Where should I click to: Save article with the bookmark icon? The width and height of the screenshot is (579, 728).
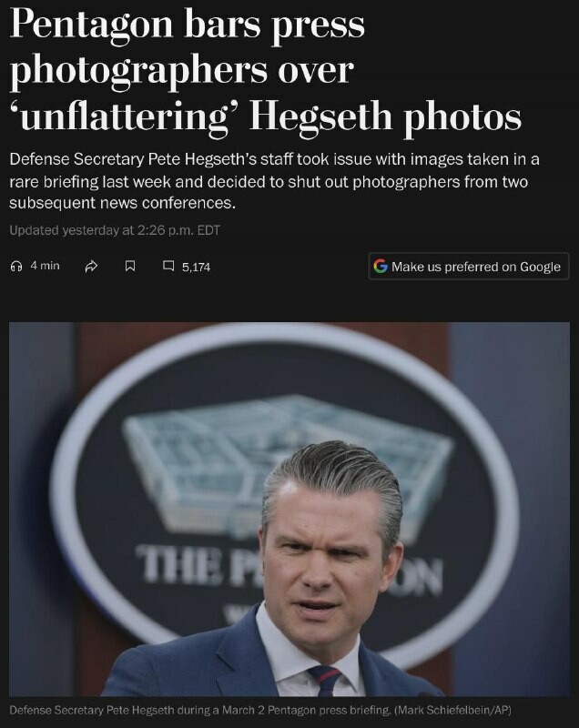pos(130,266)
